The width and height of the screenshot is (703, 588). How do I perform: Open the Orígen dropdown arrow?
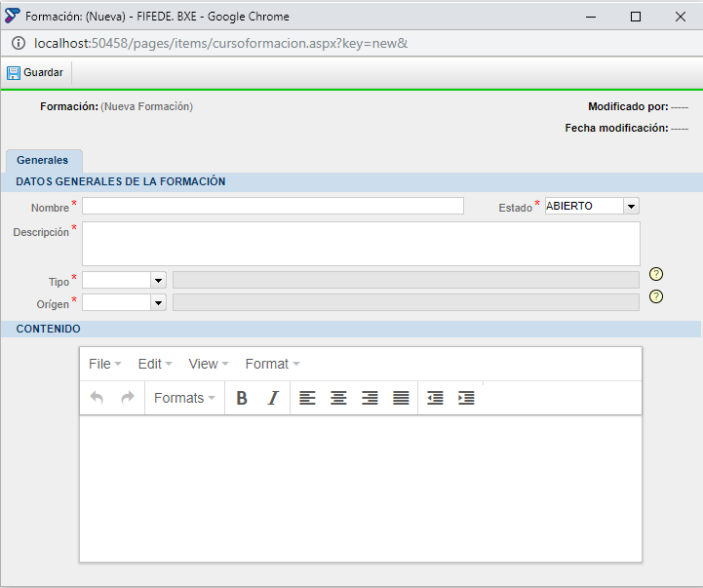coord(158,302)
